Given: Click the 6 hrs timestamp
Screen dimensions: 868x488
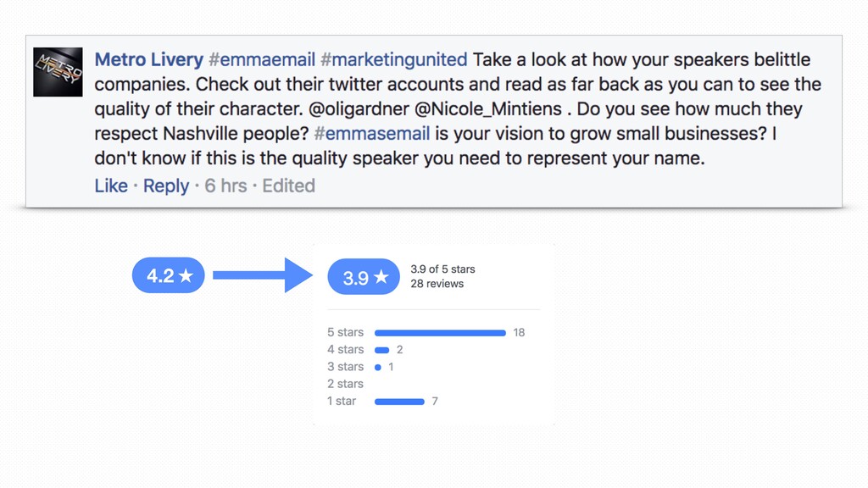Looking at the screenshot, I should point(225,186).
